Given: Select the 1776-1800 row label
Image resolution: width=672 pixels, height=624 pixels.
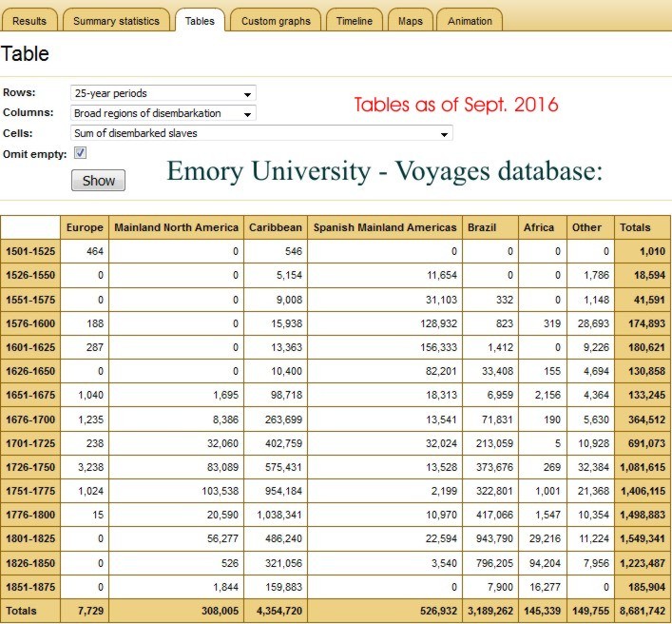Looking at the screenshot, I should pos(31,514).
